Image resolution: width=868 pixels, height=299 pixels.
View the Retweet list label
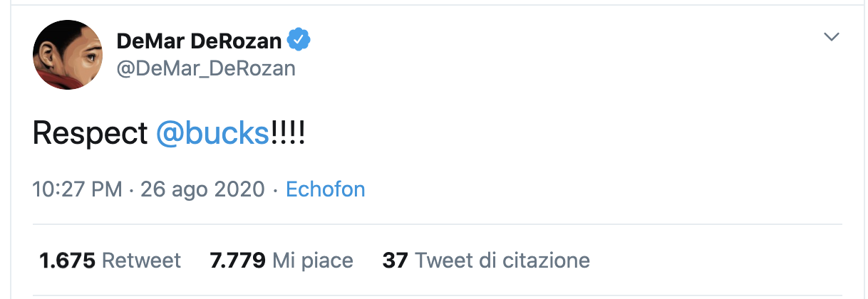141,261
